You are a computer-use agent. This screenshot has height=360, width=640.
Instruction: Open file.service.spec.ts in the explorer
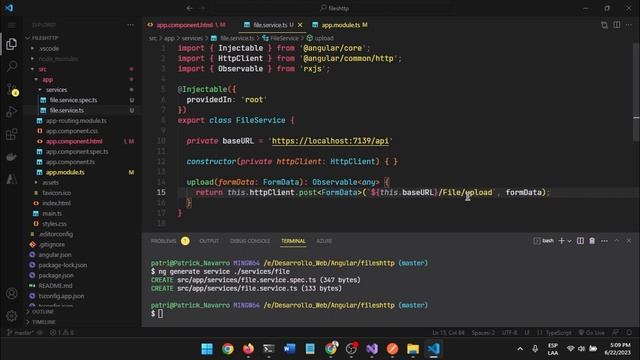pos(73,100)
